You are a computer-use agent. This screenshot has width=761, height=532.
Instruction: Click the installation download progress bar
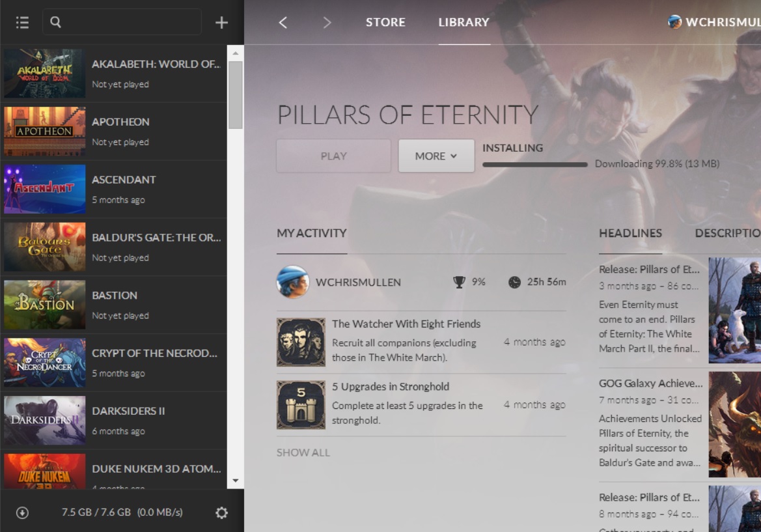(x=535, y=165)
